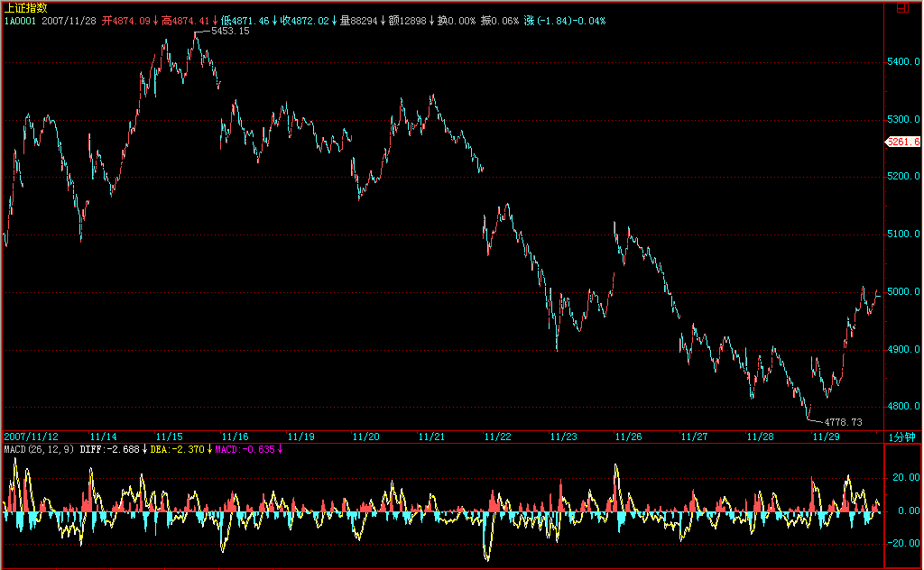Click the 开4874.09 open price field

click(x=125, y=20)
